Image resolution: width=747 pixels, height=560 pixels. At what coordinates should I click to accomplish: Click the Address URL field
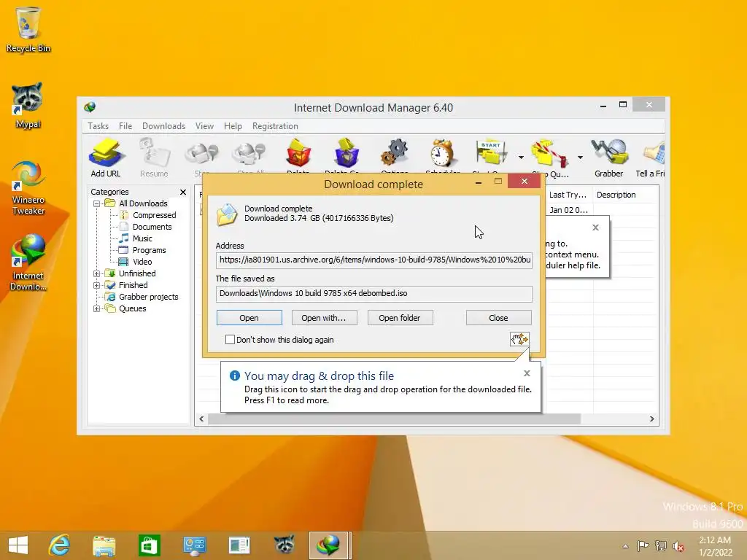374,260
